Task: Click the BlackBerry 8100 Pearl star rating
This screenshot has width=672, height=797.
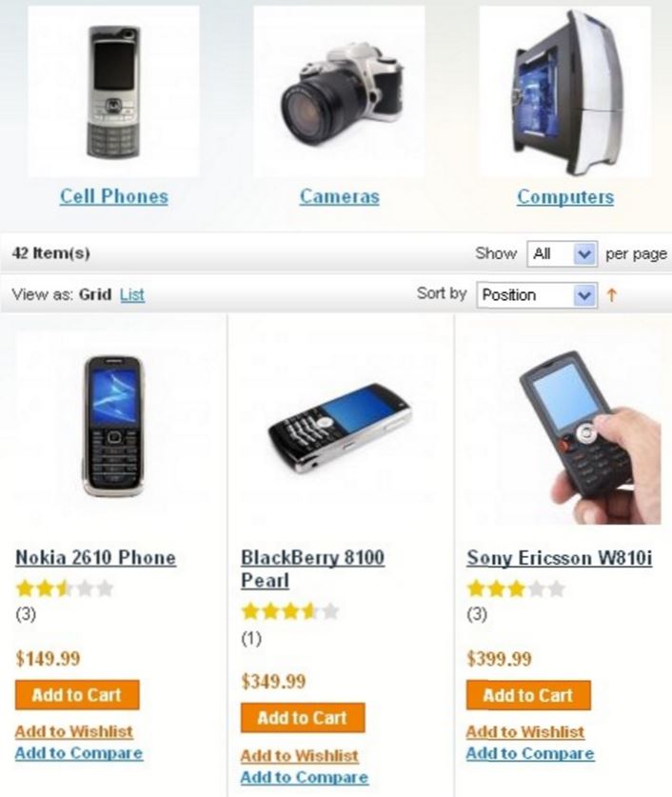Action: (x=290, y=611)
